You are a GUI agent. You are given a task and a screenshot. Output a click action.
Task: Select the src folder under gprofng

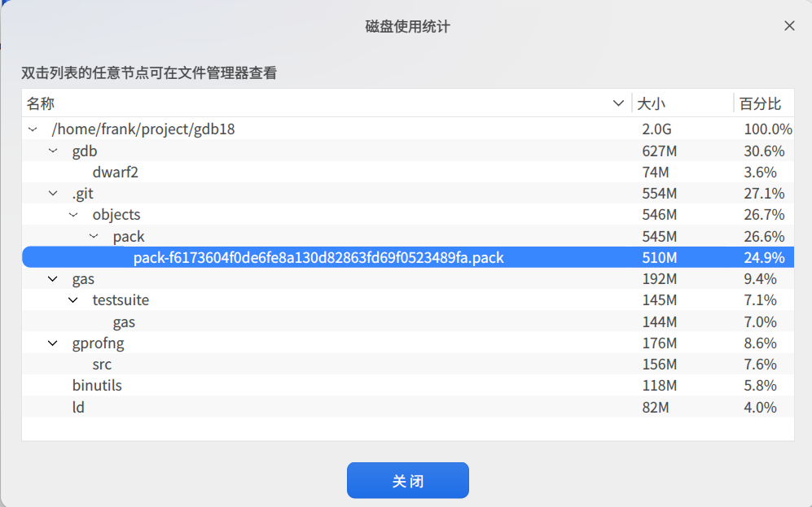click(101, 364)
